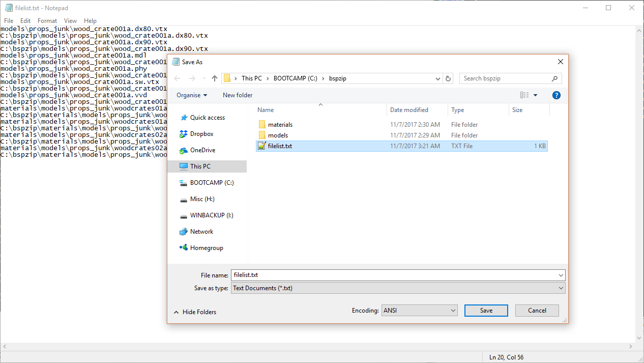Open Notepad Format menu
The height and width of the screenshot is (363, 644).
(47, 21)
